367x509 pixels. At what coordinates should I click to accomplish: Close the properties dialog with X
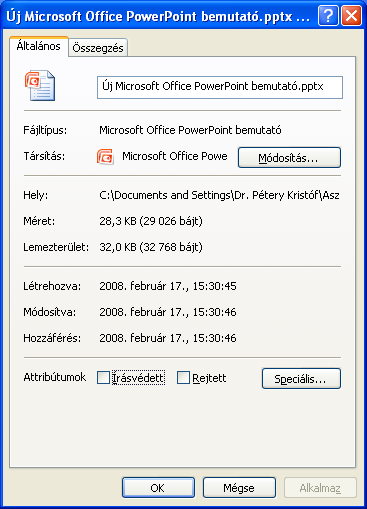[x=352, y=15]
